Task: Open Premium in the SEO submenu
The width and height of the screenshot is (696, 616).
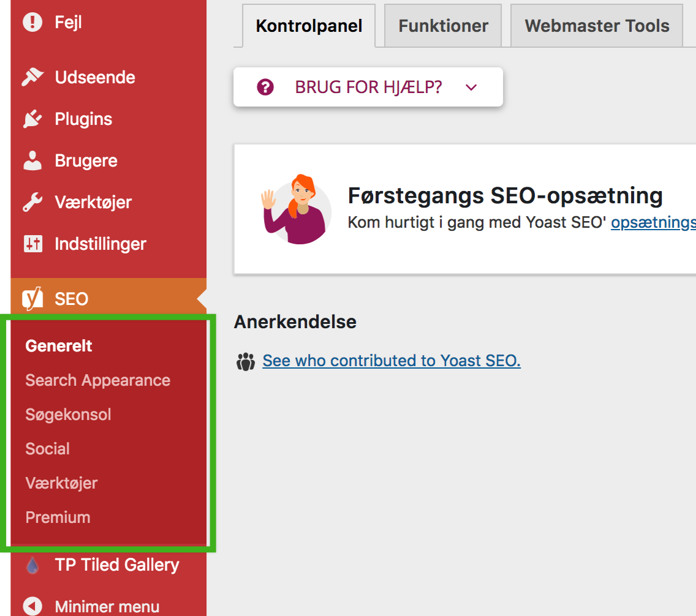Action: click(x=58, y=517)
